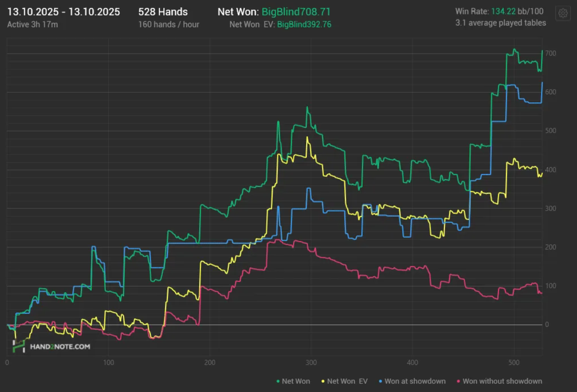Click the 700 label on the y-axis
This screenshot has height=392, width=577.
pyautogui.click(x=550, y=54)
